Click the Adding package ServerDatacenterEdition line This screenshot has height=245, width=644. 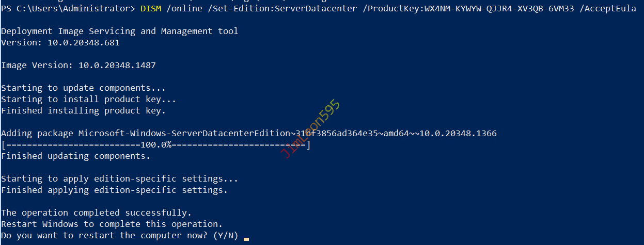[249, 134]
